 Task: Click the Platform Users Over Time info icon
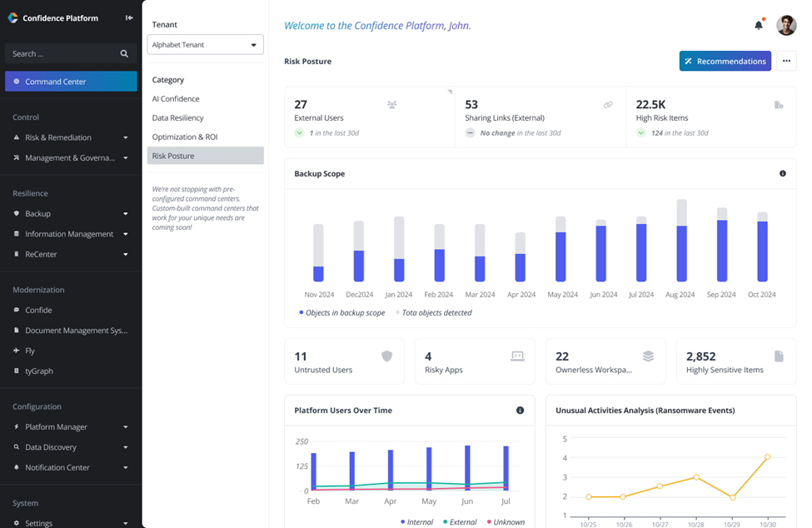520,410
